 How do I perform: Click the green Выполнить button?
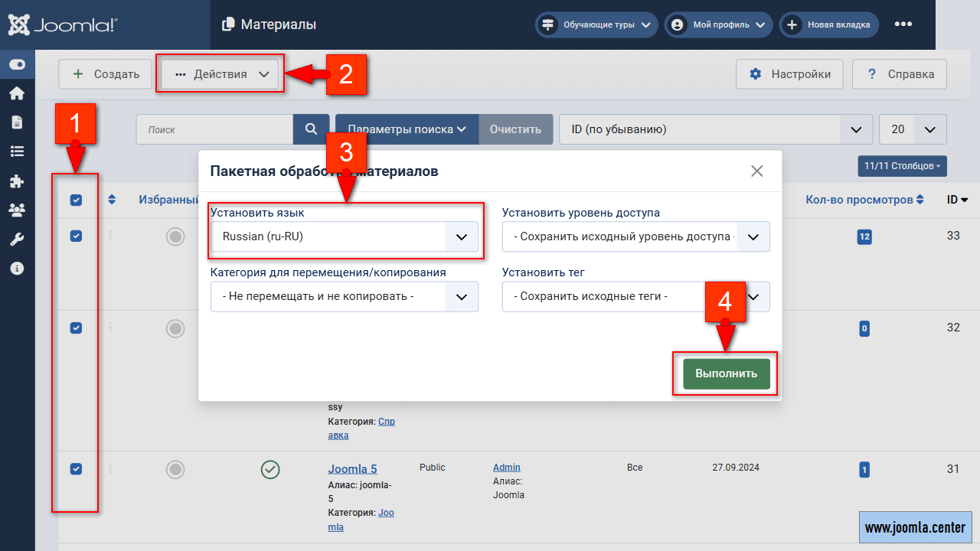(726, 373)
